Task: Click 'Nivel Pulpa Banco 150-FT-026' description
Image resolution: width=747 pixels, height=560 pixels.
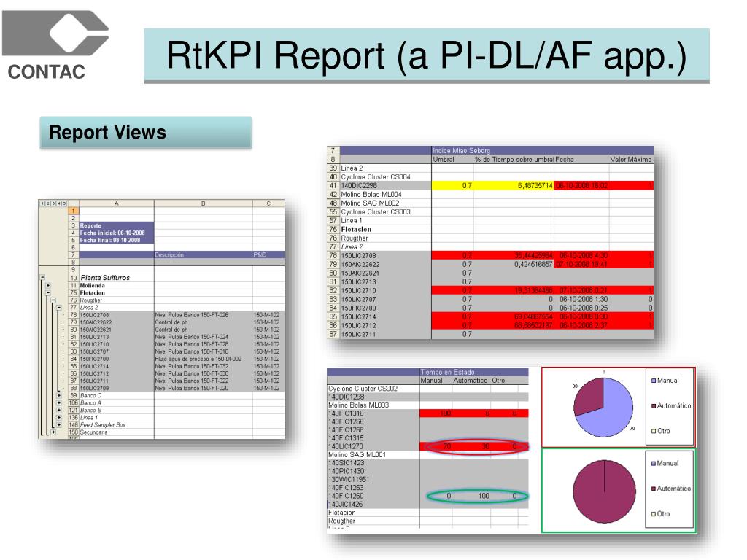Action: pos(192,315)
